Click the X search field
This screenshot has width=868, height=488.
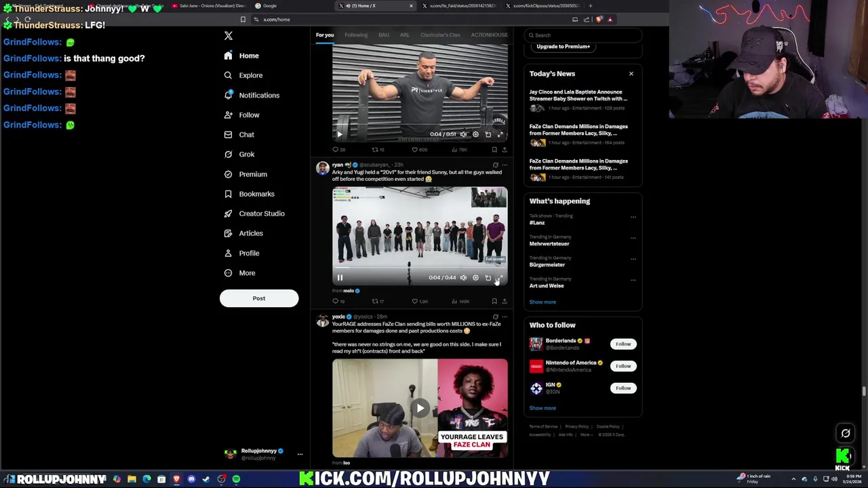[x=583, y=35]
